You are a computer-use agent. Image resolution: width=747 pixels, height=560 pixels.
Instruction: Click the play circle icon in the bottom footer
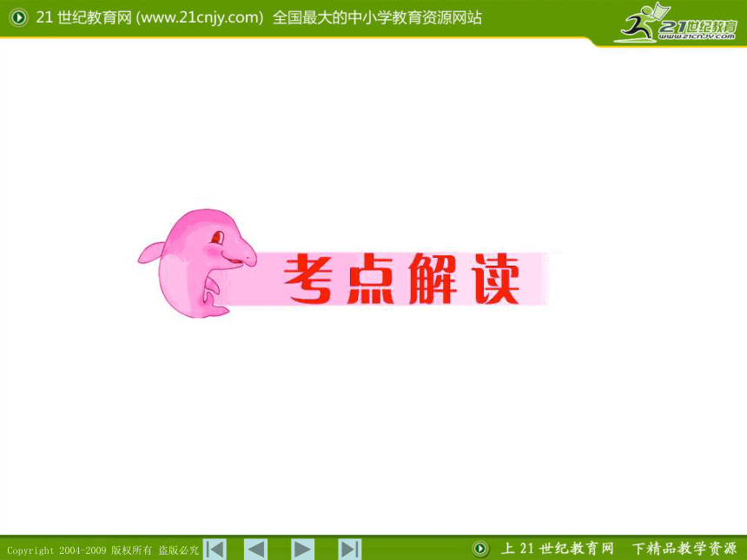(x=480, y=549)
